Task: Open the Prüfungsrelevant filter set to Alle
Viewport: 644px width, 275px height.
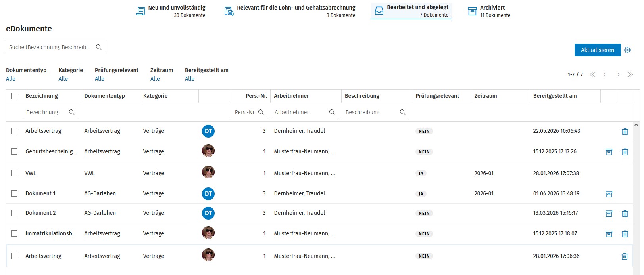Action: (x=100, y=79)
